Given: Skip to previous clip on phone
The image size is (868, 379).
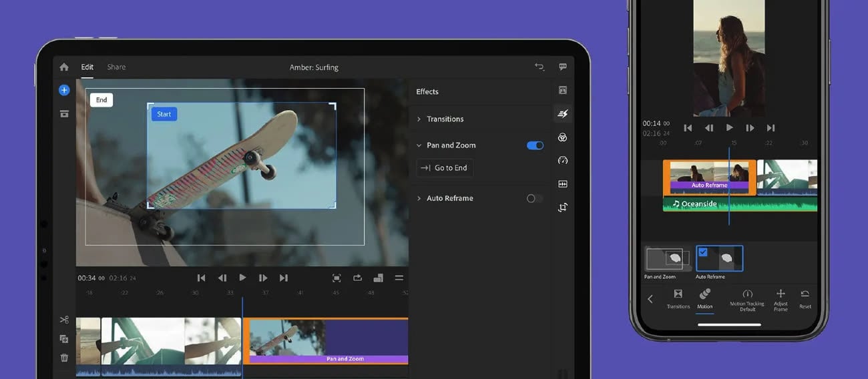Looking at the screenshot, I should coord(688,127).
